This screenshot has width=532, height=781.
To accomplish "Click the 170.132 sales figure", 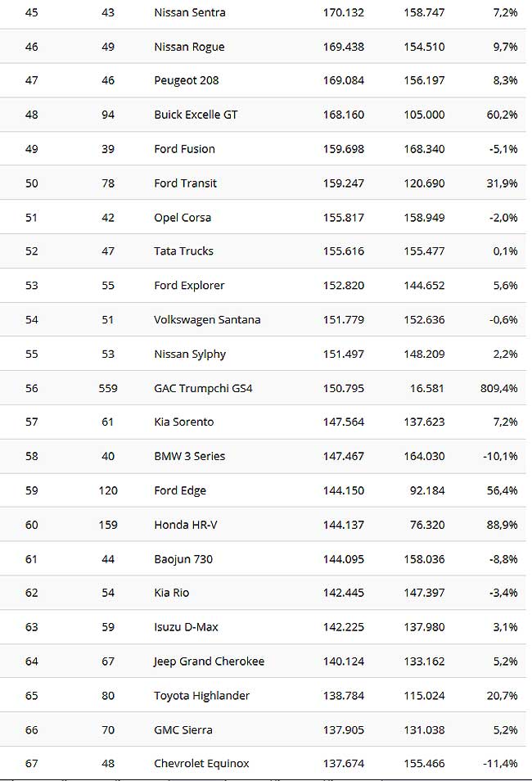I will [x=343, y=12].
